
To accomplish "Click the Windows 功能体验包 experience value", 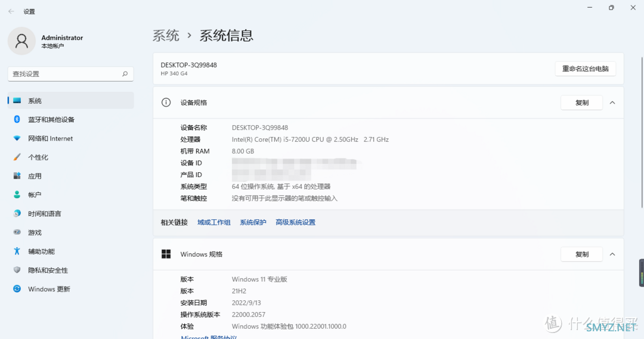I will point(289,326).
